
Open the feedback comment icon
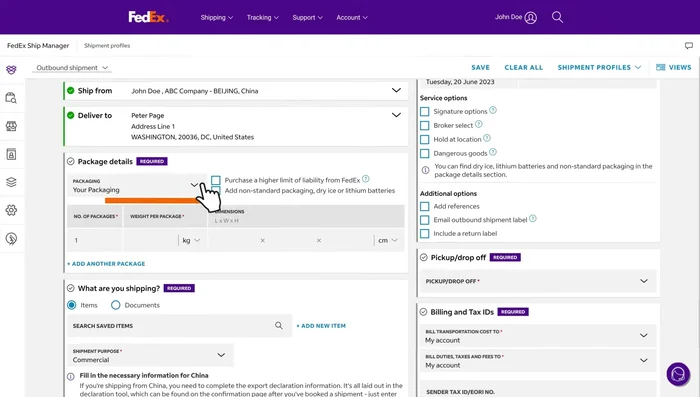(x=689, y=46)
